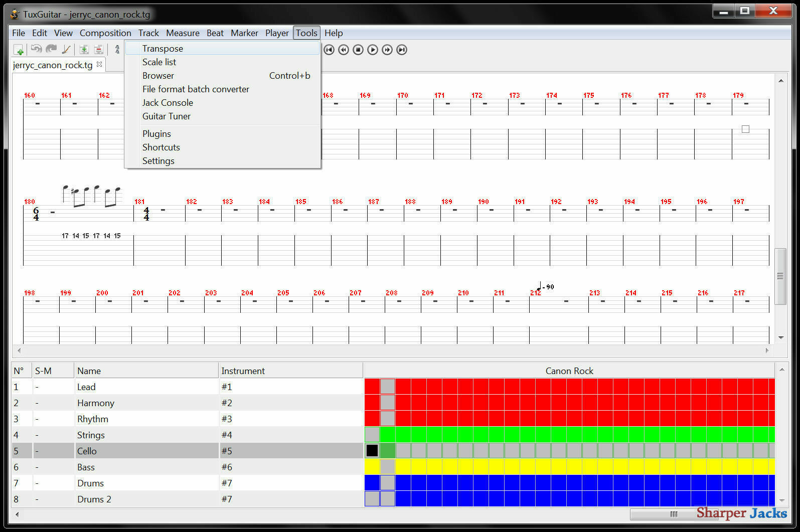Close the open Tools menu
The width and height of the screenshot is (800, 532).
pyautogui.click(x=306, y=33)
